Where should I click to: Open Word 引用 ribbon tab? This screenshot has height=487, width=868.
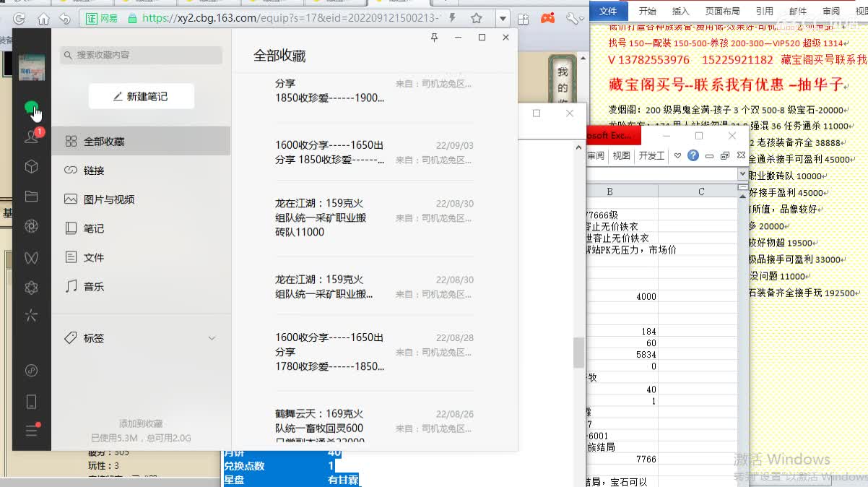764,11
